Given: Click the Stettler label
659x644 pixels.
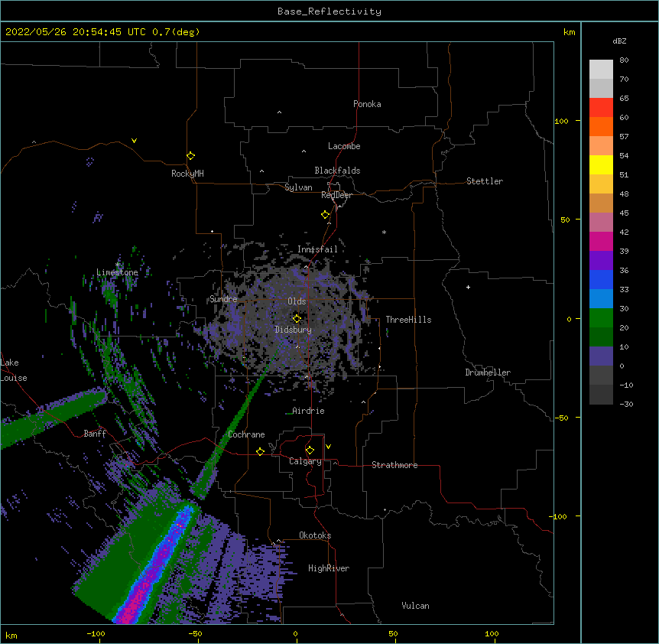Looking at the screenshot, I should 485,181.
